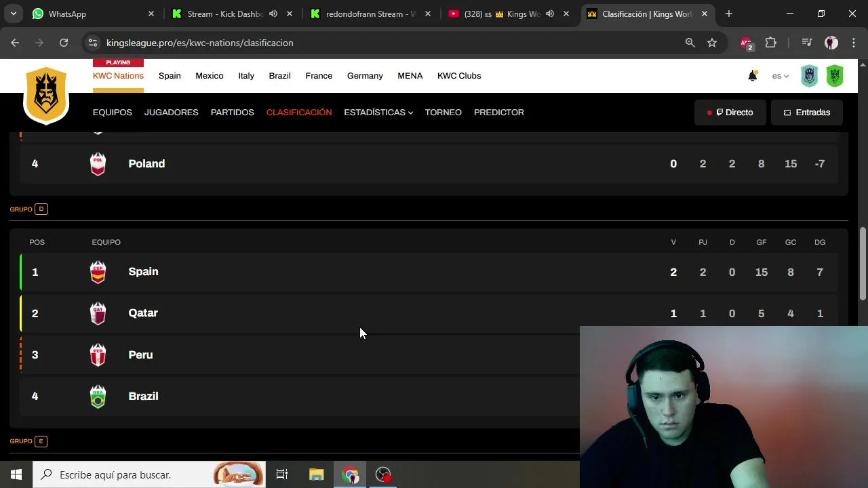Open the France league menu item
This screenshot has height=488, width=868.
[x=319, y=76]
